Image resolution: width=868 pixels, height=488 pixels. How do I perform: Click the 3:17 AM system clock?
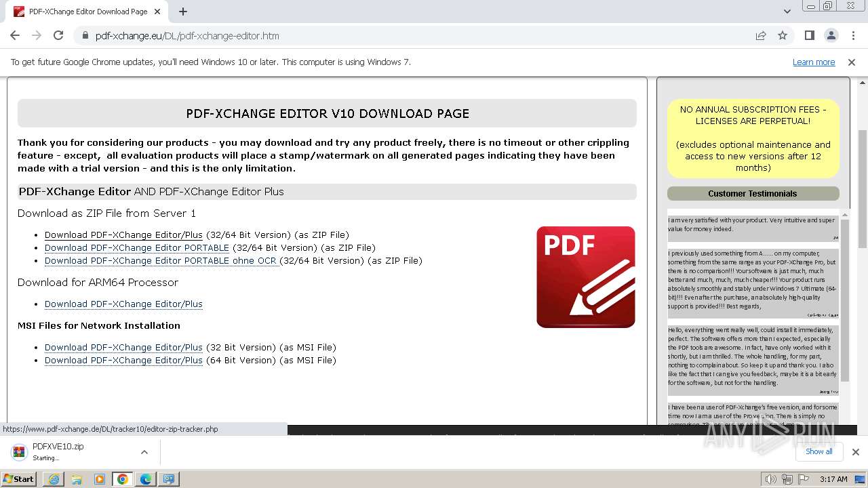(x=833, y=479)
